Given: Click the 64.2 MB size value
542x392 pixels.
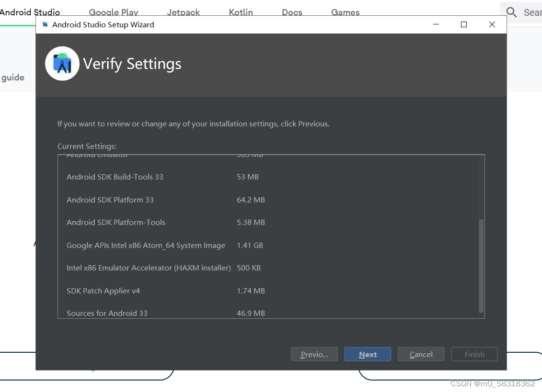Looking at the screenshot, I should (251, 200).
